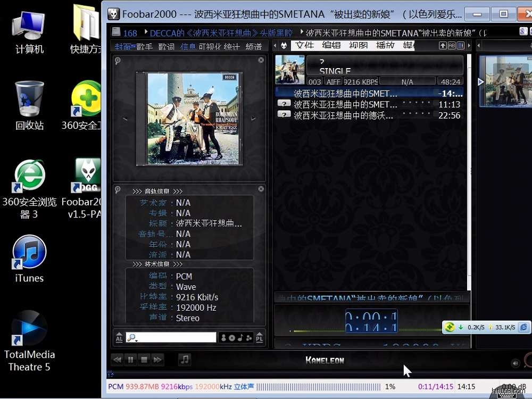Close the track info panel
This screenshot has height=399, width=532.
[261, 189]
